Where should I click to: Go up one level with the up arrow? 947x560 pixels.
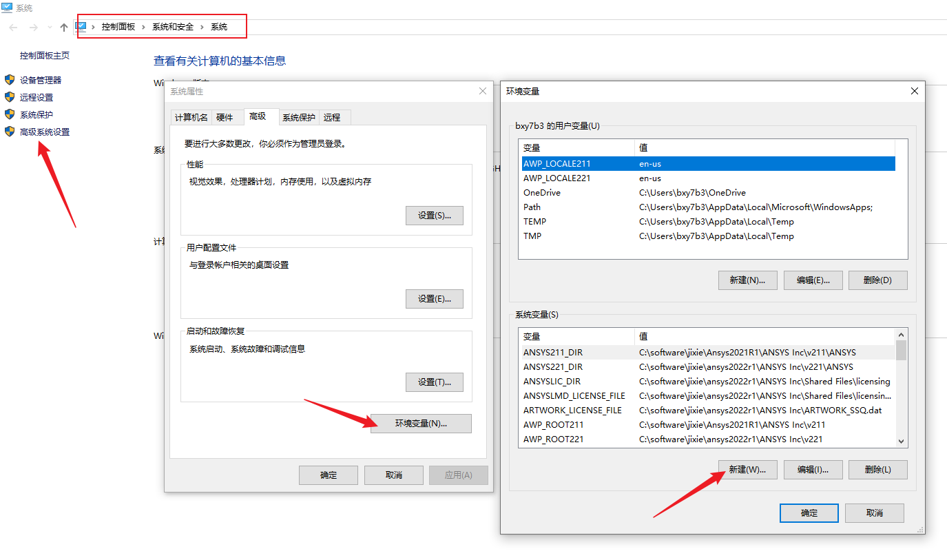(64, 27)
